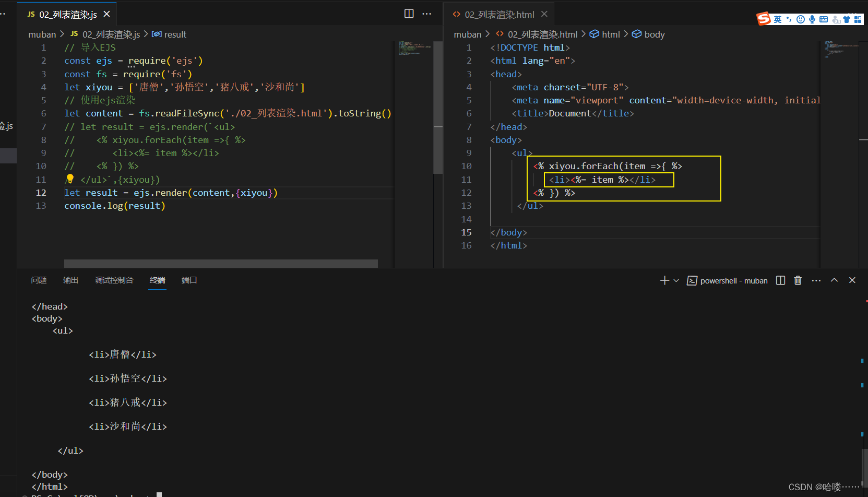This screenshot has width=868, height=497.
Task: Open Sogou skin shirt icon
Action: (x=847, y=19)
